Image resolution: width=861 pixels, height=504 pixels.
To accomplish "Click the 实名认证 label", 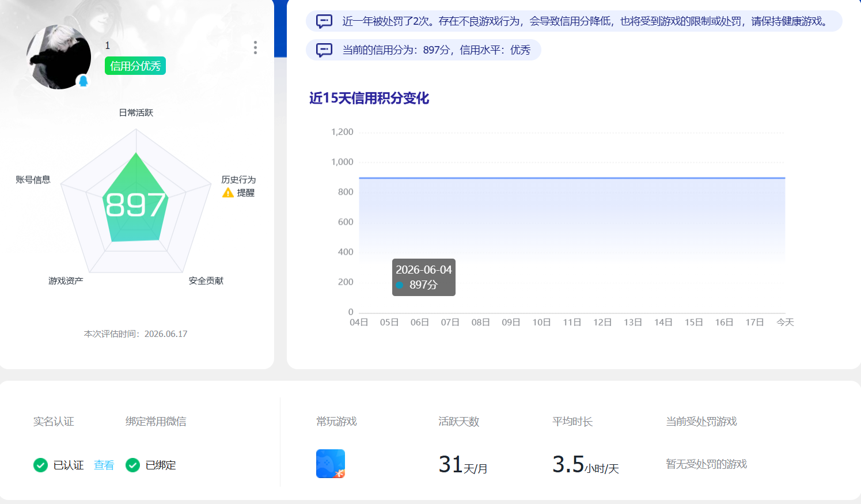I will [x=54, y=422].
